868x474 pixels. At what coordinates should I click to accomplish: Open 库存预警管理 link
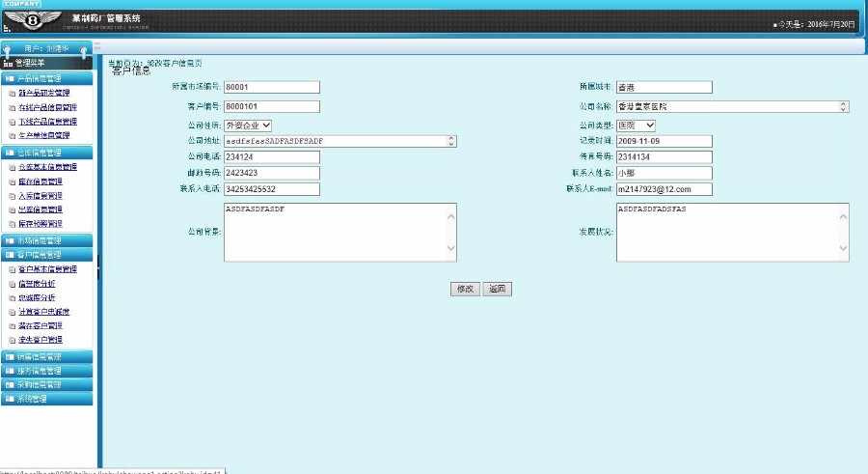[41, 225]
